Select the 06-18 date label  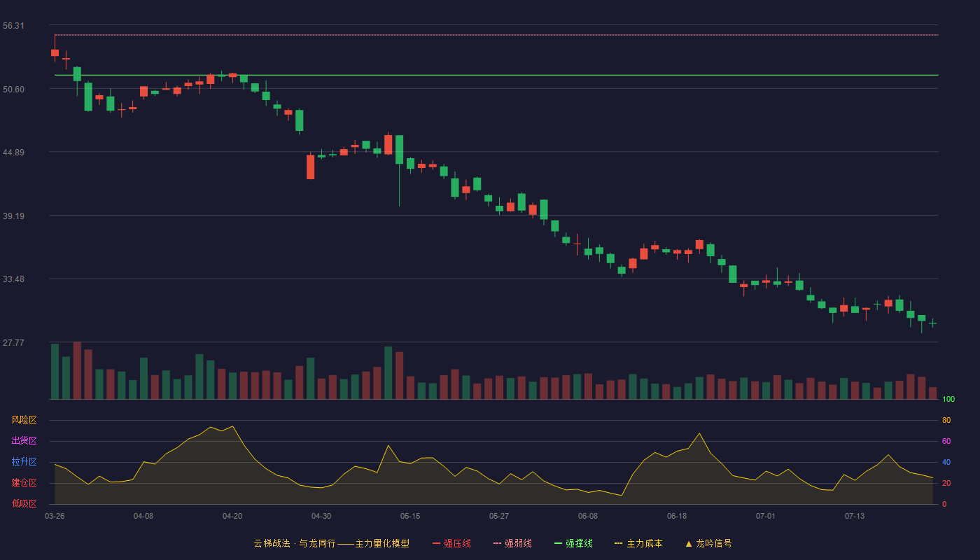(677, 516)
